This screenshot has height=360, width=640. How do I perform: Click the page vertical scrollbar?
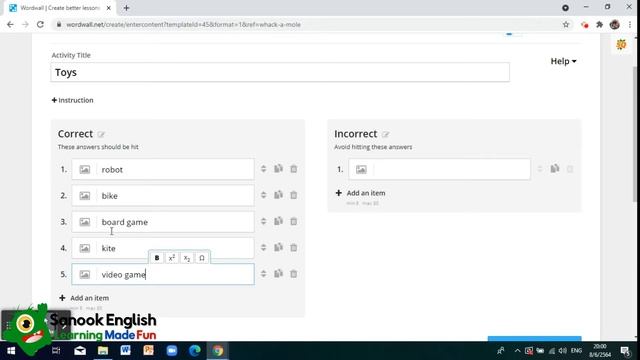pos(636,133)
